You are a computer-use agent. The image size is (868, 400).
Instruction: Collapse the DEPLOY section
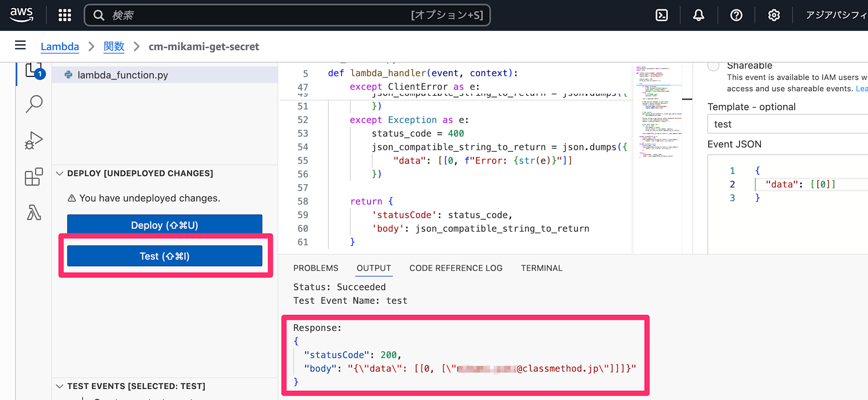tap(60, 173)
